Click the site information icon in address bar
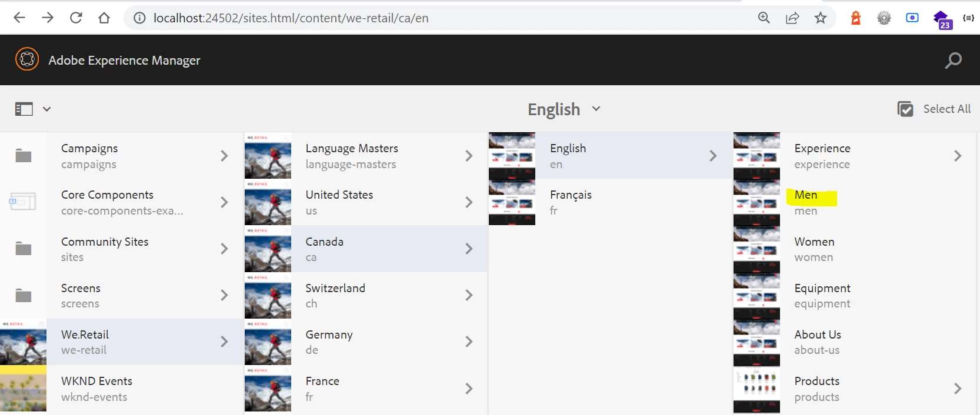The image size is (980, 415). pyautogui.click(x=139, y=18)
